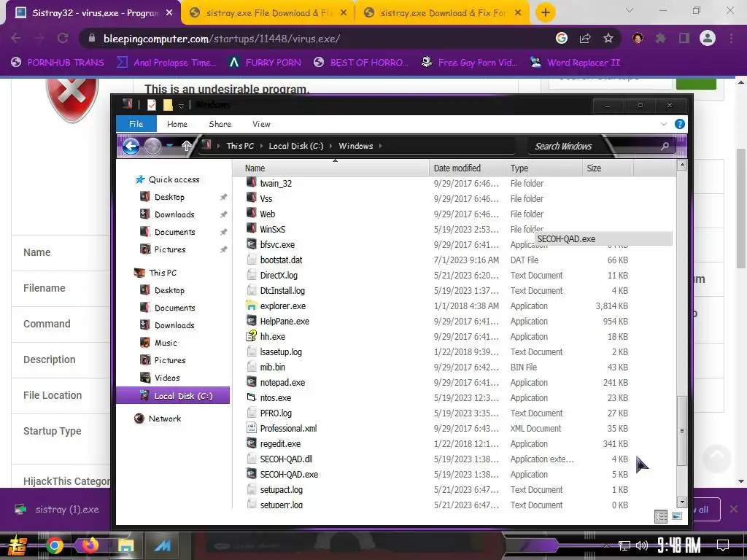This screenshot has height=560, width=747.
Task: Expand breadcrumb arrow after Windows
Action: click(380, 146)
